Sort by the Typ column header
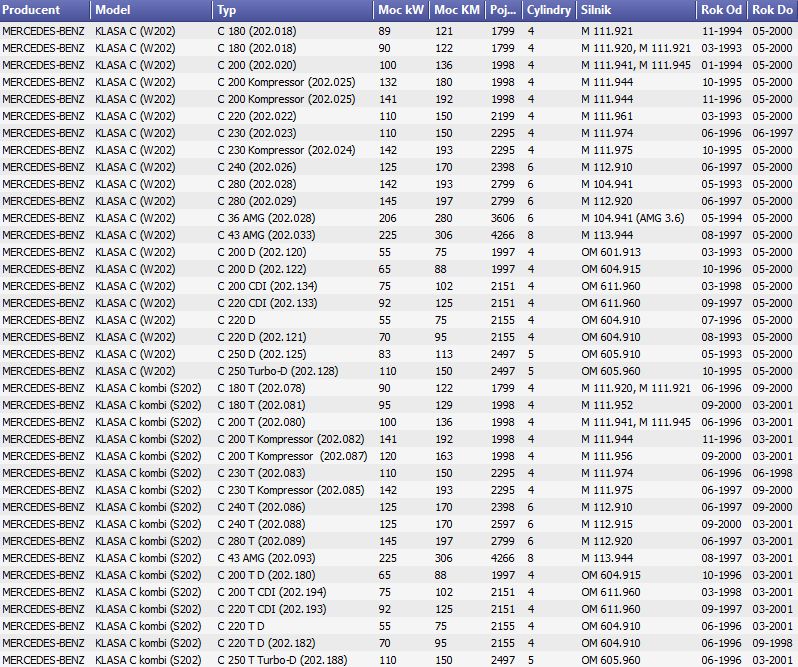 coord(293,10)
